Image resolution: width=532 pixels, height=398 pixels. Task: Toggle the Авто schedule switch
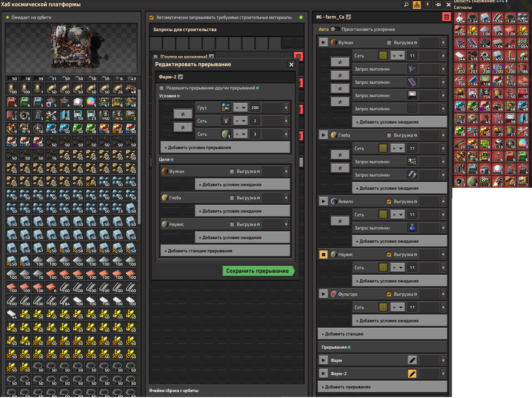[x=335, y=29]
